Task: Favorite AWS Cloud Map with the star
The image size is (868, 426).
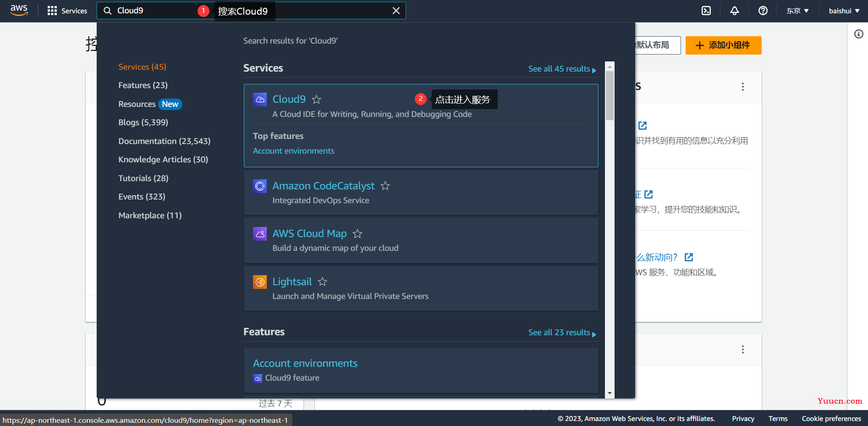Action: pos(357,234)
